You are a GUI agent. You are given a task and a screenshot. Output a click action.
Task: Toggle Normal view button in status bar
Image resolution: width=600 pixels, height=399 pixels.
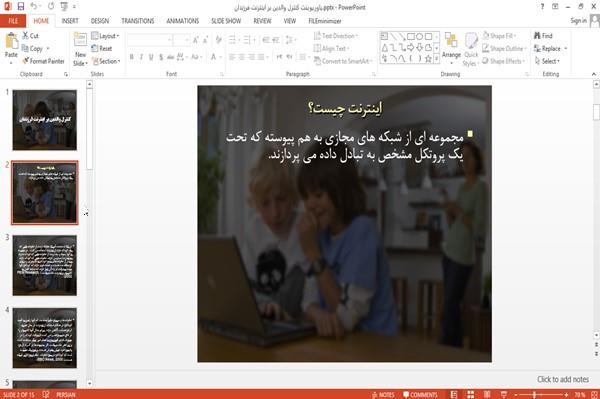(x=454, y=394)
